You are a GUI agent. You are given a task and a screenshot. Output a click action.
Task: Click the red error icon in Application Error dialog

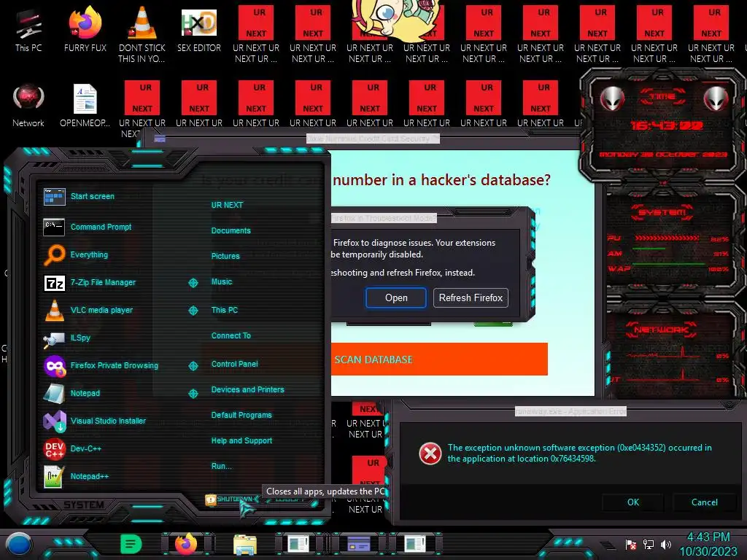(x=430, y=454)
